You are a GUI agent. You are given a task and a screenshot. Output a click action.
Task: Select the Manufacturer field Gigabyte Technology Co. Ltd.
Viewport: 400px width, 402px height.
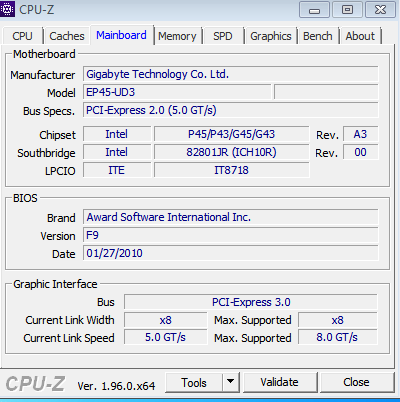231,74
